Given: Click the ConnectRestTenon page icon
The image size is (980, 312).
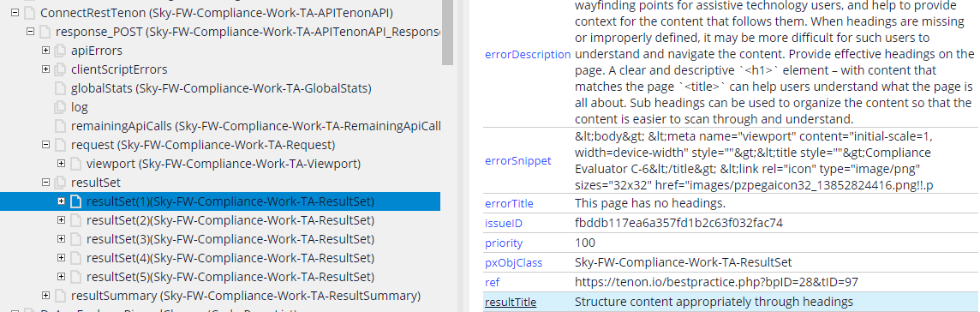Looking at the screenshot, I should [x=29, y=13].
